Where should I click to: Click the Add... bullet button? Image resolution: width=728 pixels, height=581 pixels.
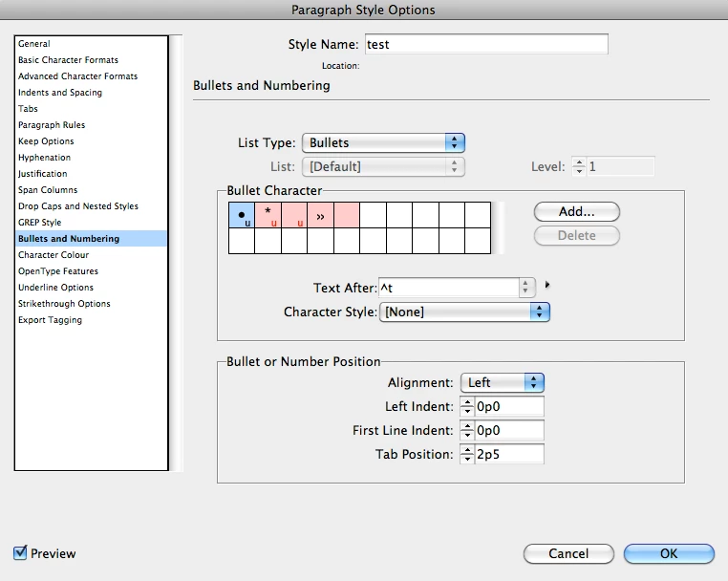point(577,212)
